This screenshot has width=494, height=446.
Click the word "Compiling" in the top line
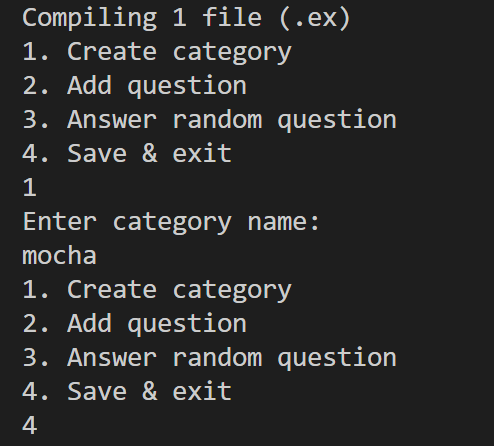tap(89, 19)
